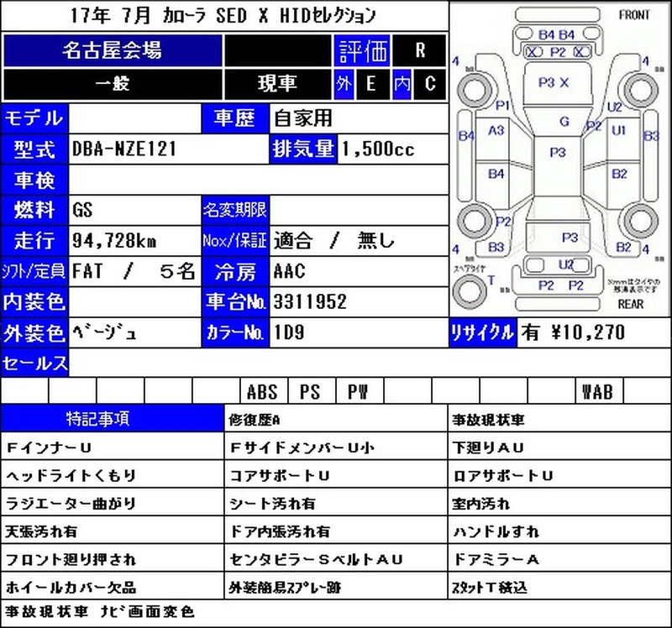
Task: Click the ABS equipment cell
Action: (x=262, y=391)
